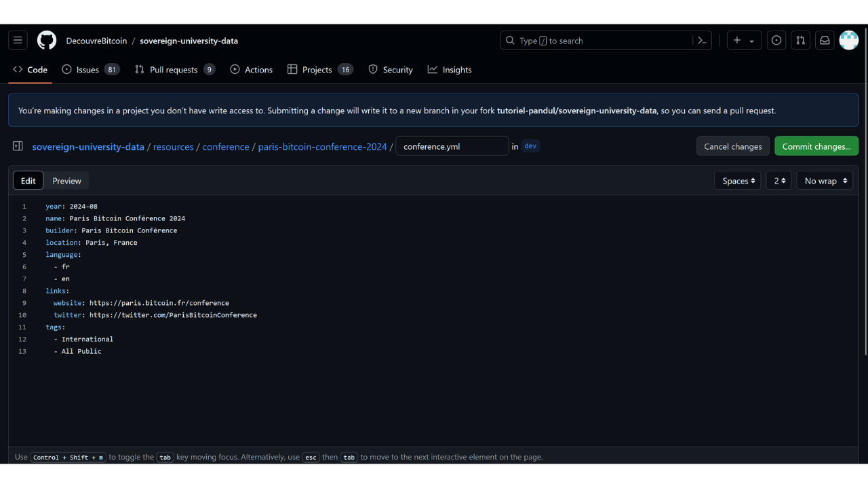Open the user avatar menu

pyautogui.click(x=849, y=41)
